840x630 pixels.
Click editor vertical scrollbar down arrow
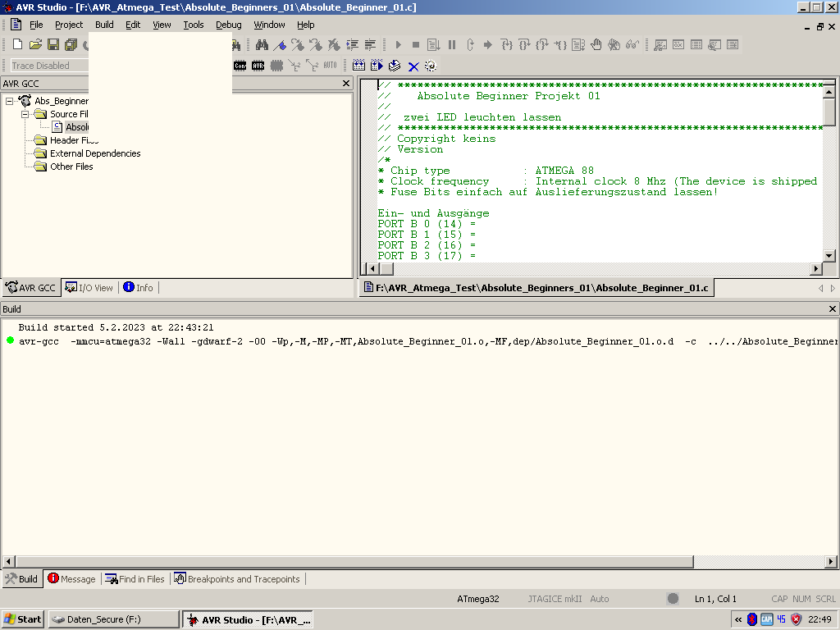coord(829,256)
